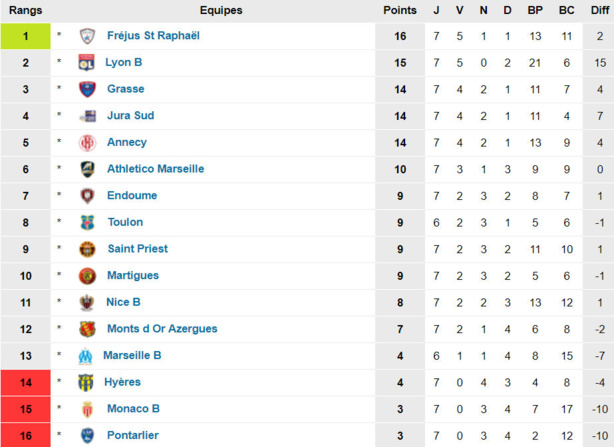Click the Athletico Marseille team badge
Image resolution: width=614 pixels, height=447 pixels.
(88, 169)
